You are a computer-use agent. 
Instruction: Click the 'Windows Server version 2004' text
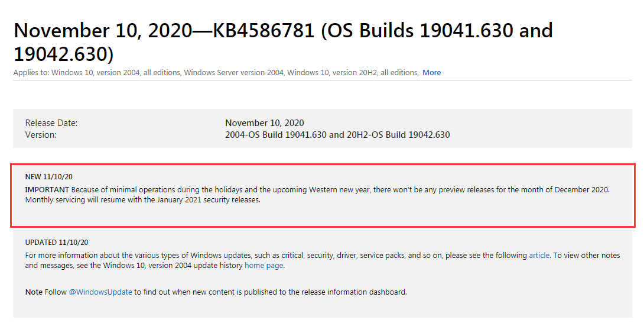[234, 72]
